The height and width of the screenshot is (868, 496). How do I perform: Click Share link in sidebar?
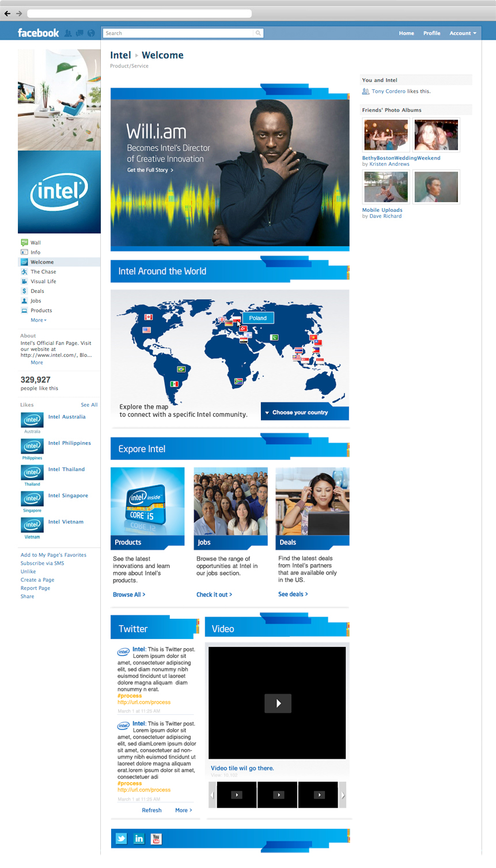pyautogui.click(x=27, y=596)
